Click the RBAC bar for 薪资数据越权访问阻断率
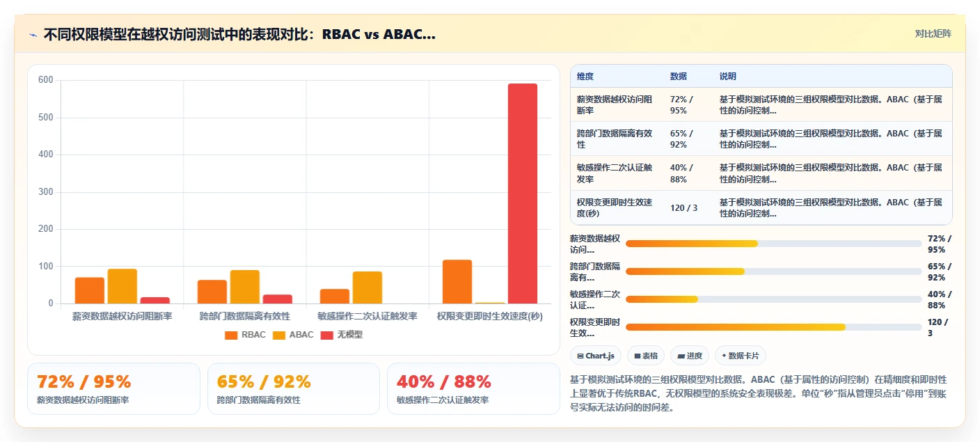 [90, 290]
